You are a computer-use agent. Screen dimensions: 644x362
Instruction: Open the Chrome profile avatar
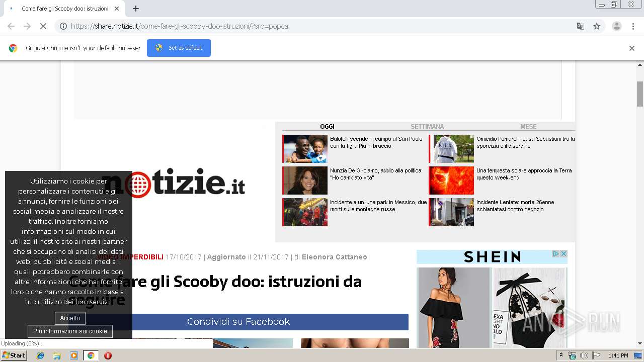click(617, 26)
